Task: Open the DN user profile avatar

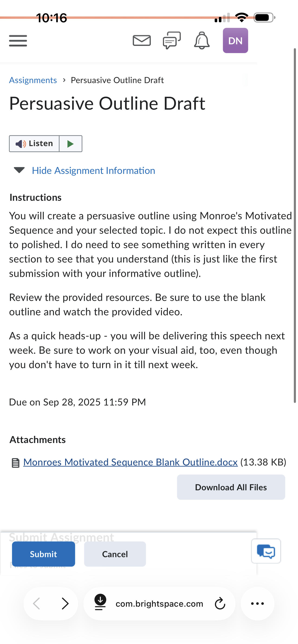Action: pos(235,41)
